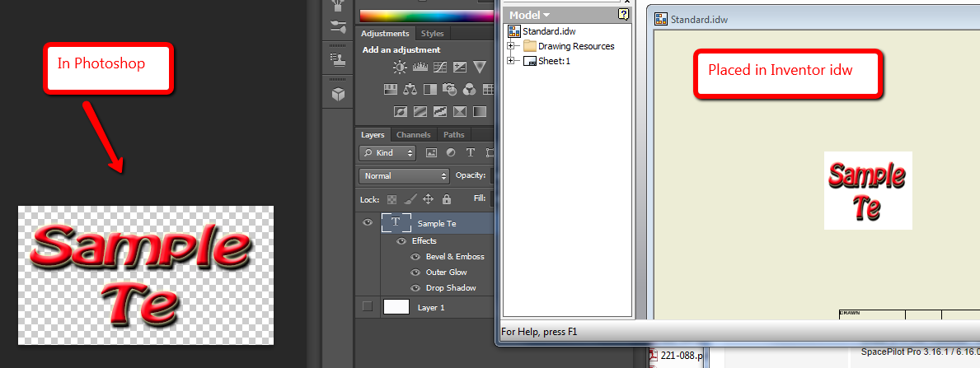This screenshot has width=980, height=368.
Task: Add an Invert adjustment
Action: pos(401,112)
